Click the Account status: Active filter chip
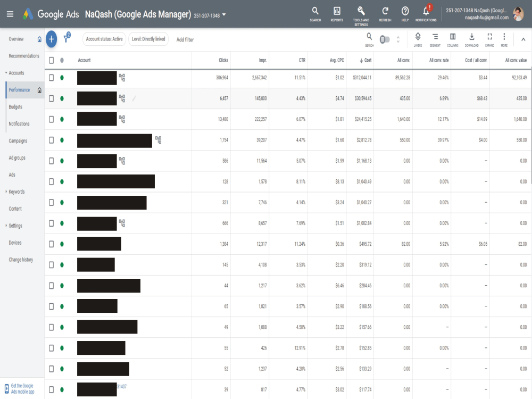532x399 pixels. tap(104, 39)
